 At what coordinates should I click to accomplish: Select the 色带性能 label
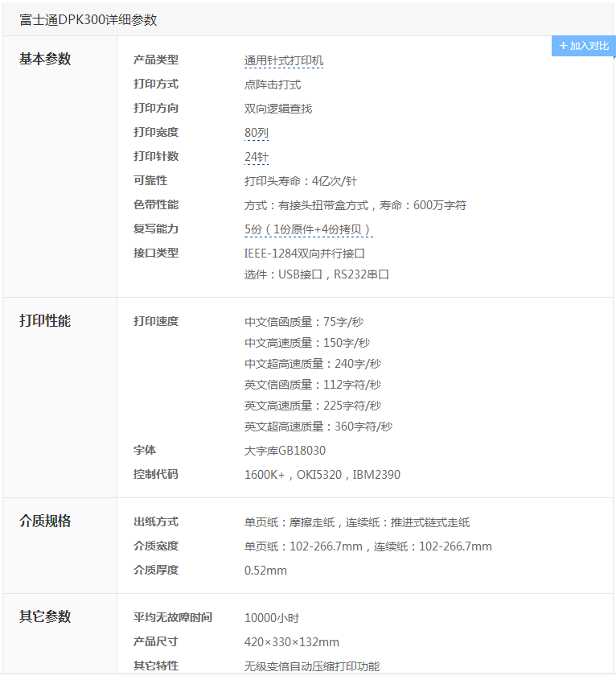155,204
